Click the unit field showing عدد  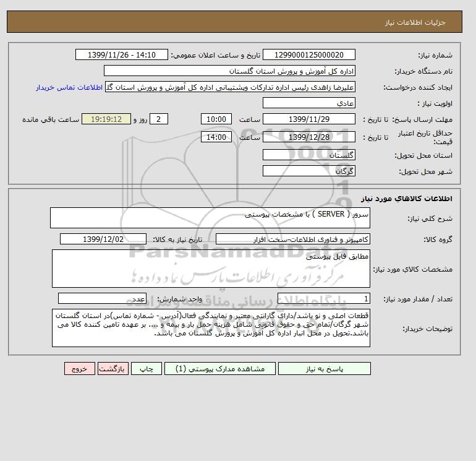tap(102, 299)
